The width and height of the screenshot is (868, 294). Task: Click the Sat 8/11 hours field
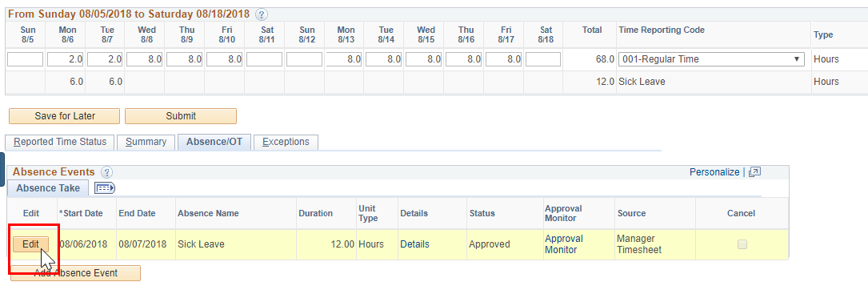tap(264, 58)
